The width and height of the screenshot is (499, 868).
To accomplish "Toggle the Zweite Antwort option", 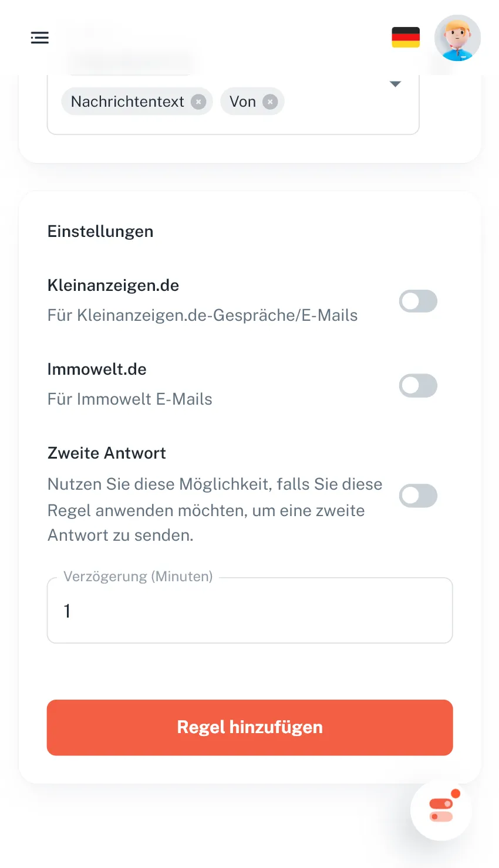I will coord(418,496).
